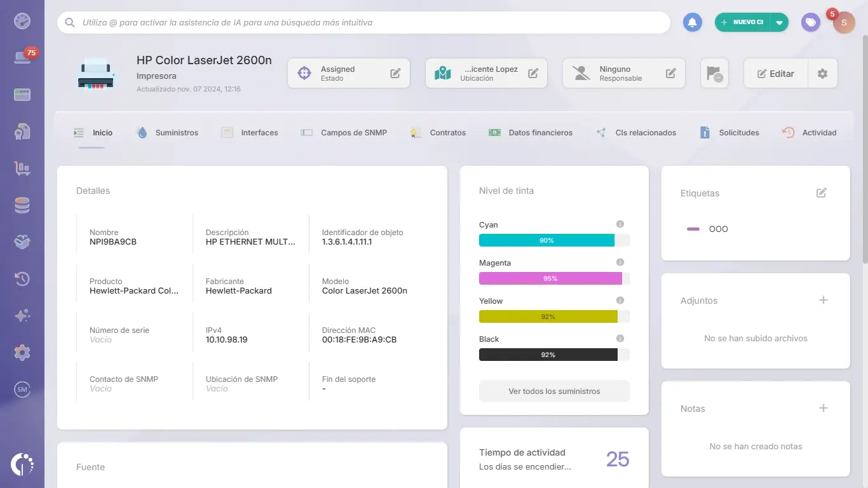Switch to the Interfaces tab

click(x=250, y=133)
